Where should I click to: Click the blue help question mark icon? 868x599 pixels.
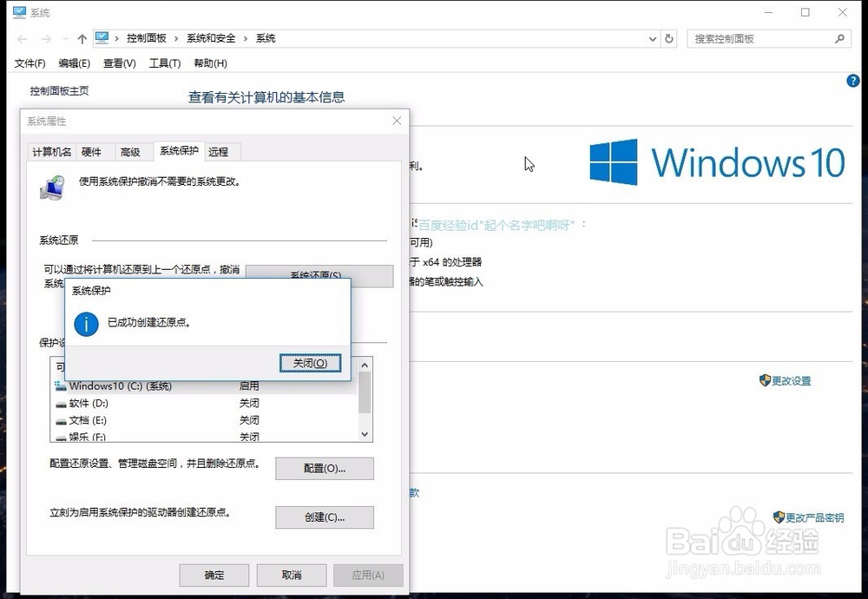(x=852, y=80)
